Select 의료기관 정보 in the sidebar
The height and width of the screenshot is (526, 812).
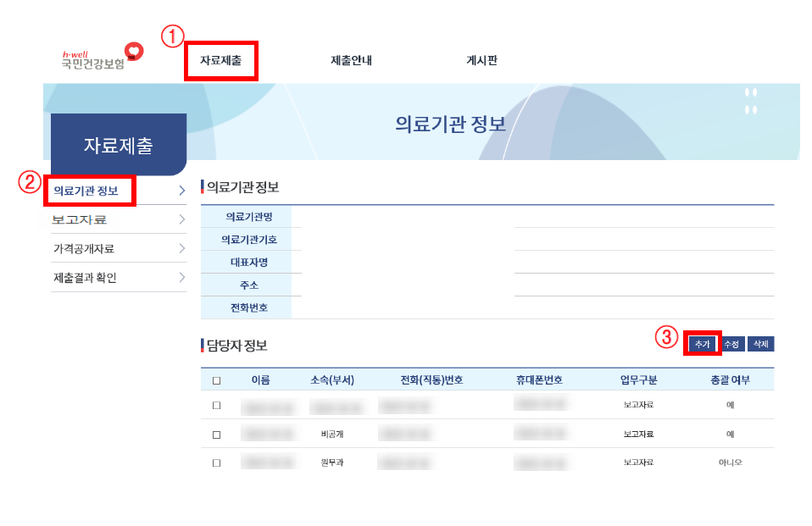(x=86, y=191)
